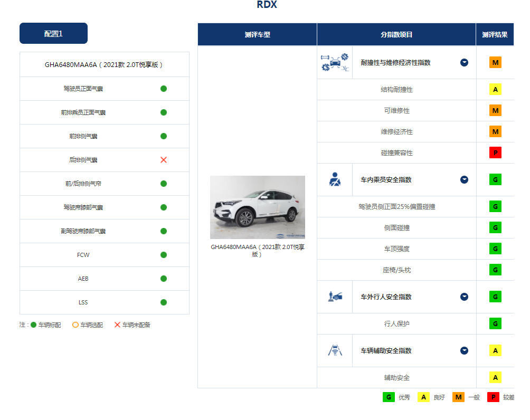Click the 可维修性 row label
The image size is (530, 420).
[x=397, y=110]
